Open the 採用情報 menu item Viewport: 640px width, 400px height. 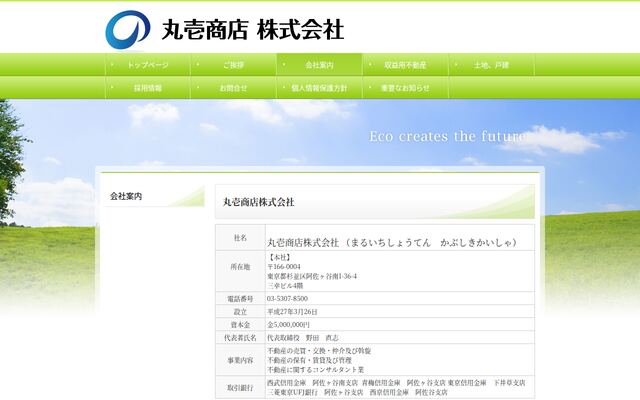(x=148, y=88)
